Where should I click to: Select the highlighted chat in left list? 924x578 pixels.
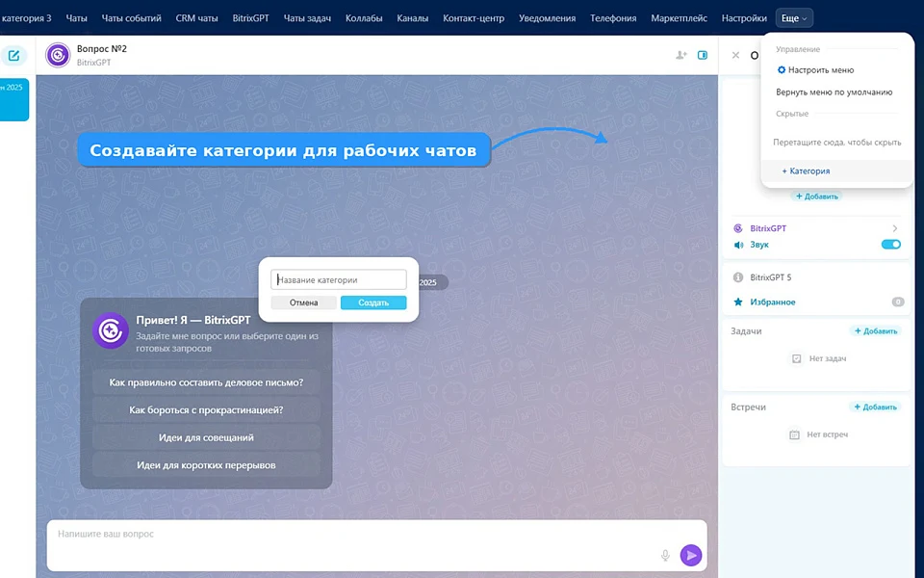(14, 99)
